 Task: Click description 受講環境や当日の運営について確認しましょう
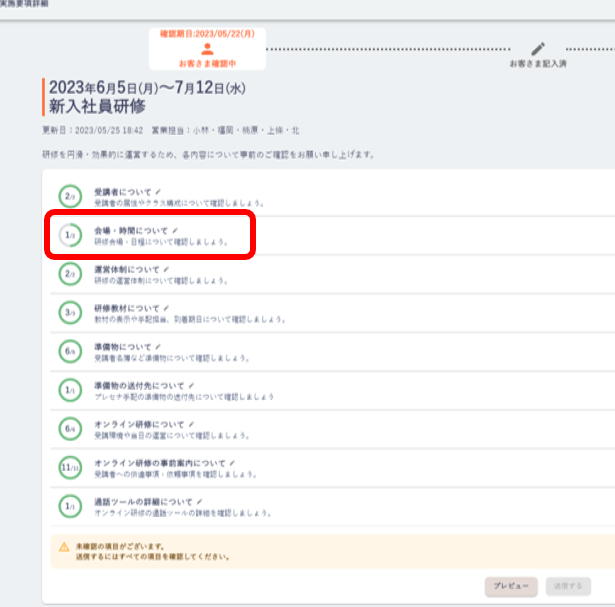click(171, 436)
